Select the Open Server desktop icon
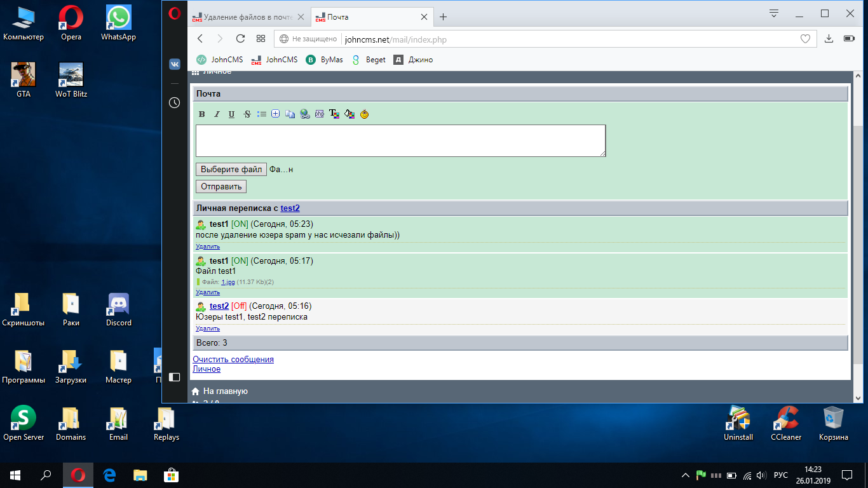The height and width of the screenshot is (488, 868). (24, 424)
